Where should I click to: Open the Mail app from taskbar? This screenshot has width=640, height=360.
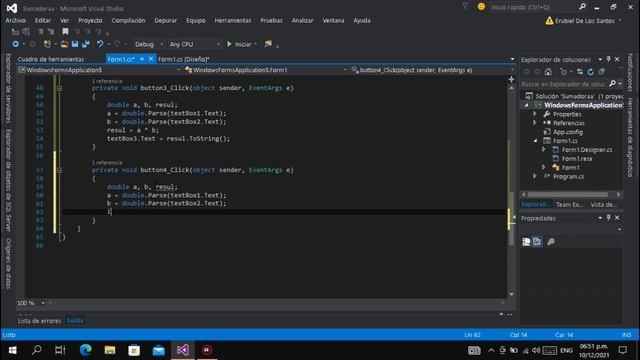[x=158, y=350]
